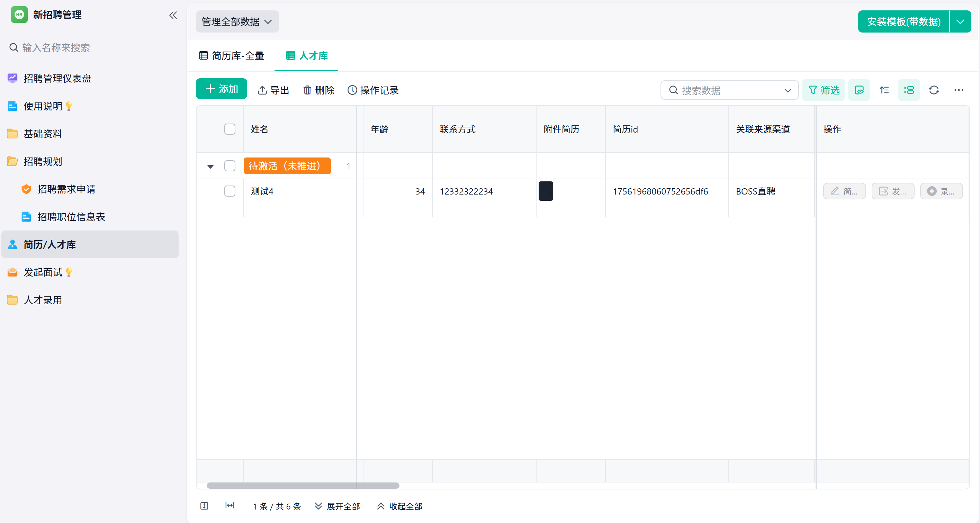The image size is (980, 523).
Task: Click phone number 12332322234
Action: tap(466, 192)
